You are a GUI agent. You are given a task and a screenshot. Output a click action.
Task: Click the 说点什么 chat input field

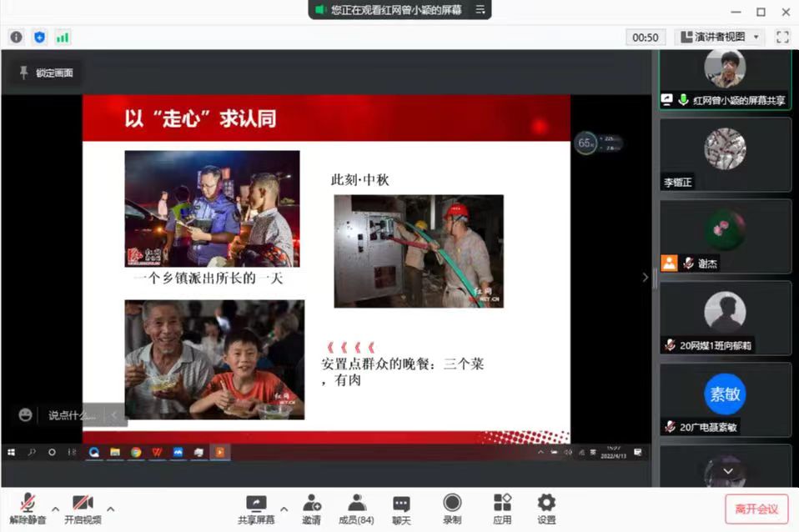pyautogui.click(x=71, y=414)
